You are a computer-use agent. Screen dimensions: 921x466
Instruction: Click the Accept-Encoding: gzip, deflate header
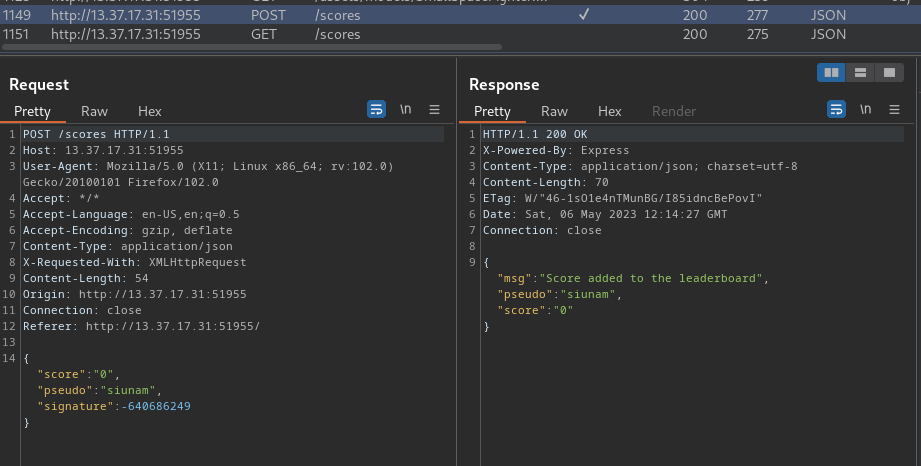pos(127,230)
